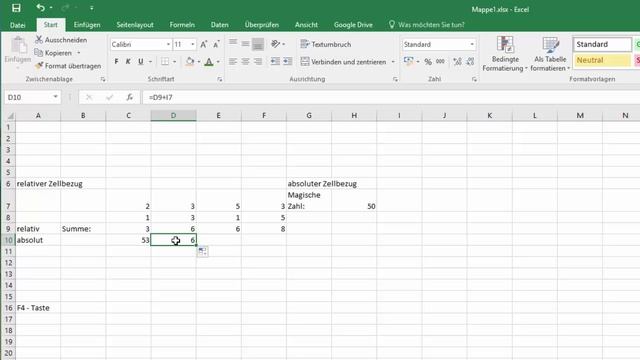Viewport: 640px width, 360px height.
Task: Apply the red font color A
Action: coord(209,62)
